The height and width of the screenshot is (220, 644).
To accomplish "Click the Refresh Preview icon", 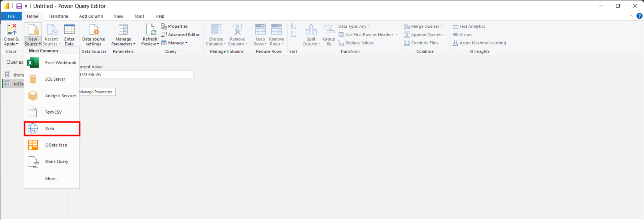I will [150, 30].
